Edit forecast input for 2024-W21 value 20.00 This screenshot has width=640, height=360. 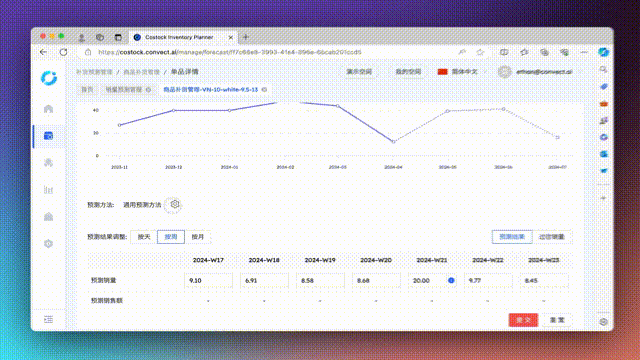[x=432, y=280]
